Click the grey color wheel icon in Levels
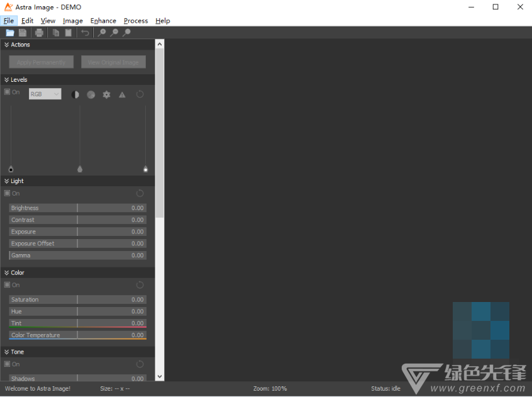Viewport: 532px width, 397px height. (x=91, y=94)
